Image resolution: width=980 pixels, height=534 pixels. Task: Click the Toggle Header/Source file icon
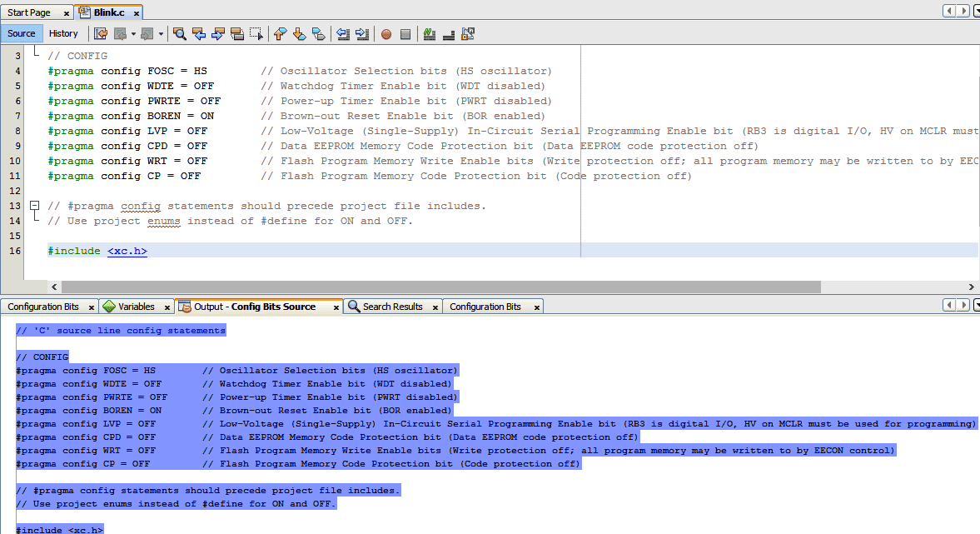468,33
